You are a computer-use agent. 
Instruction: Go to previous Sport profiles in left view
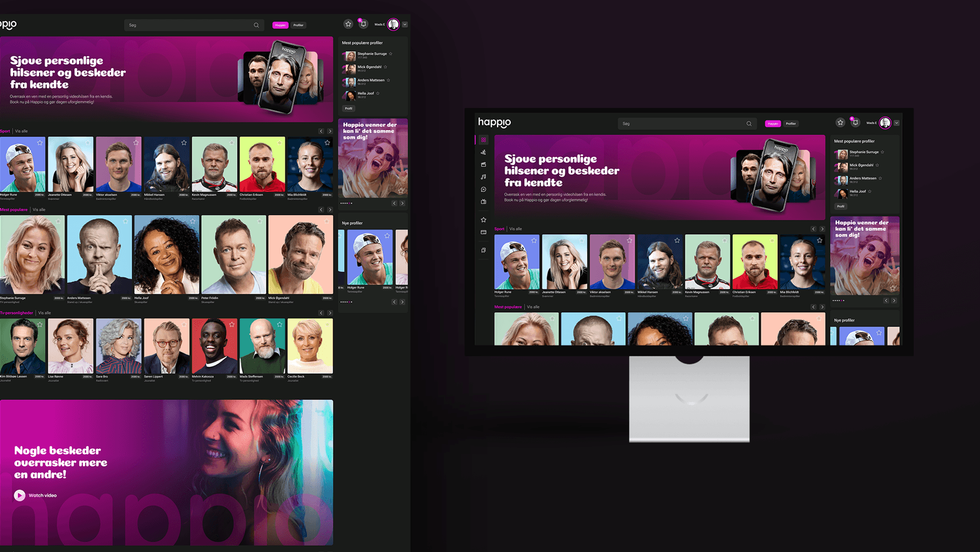[321, 131]
